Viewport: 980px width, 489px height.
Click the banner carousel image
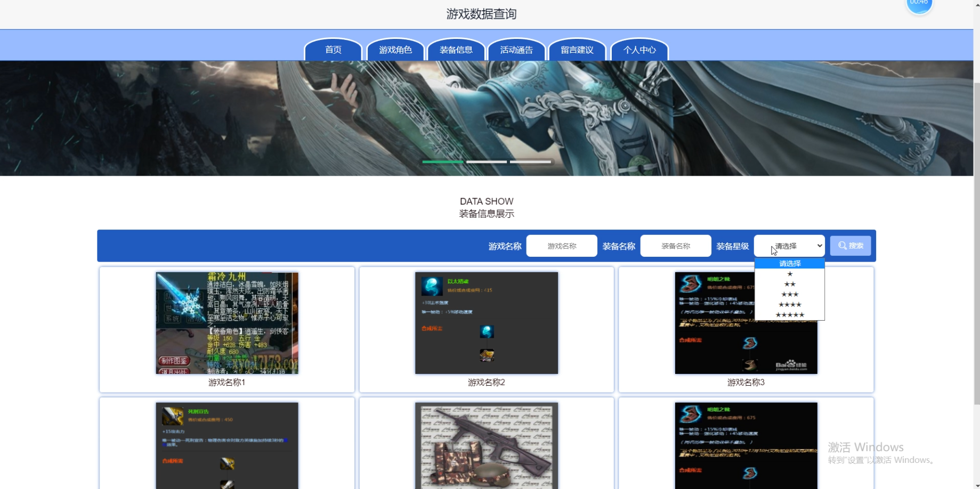coord(487,118)
